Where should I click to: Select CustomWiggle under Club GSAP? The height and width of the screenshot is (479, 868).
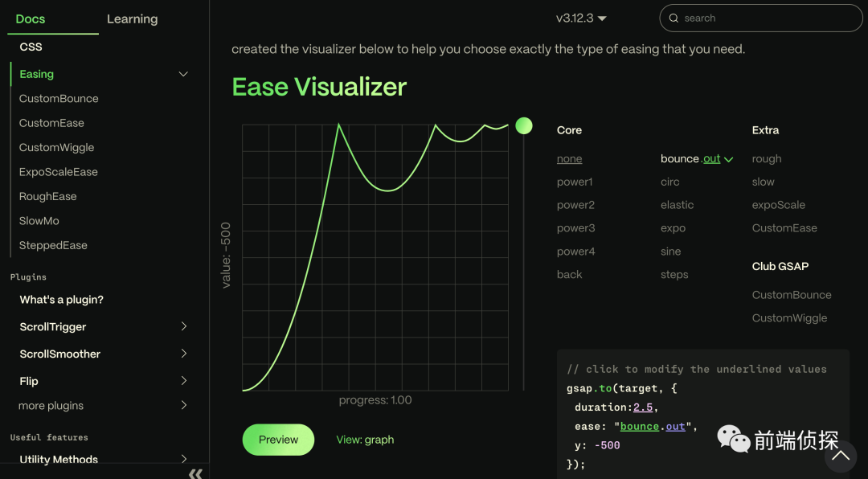(x=789, y=318)
